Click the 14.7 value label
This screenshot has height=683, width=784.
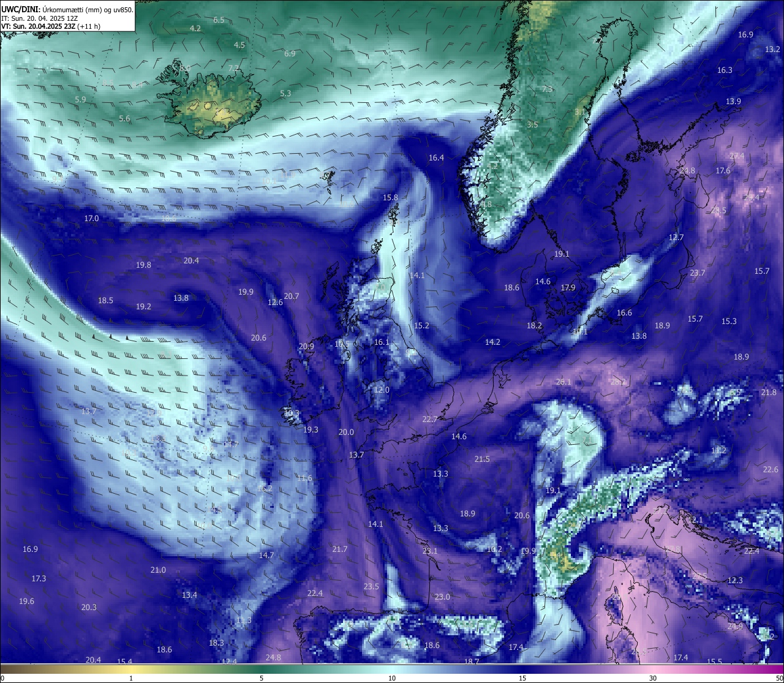[266, 555]
